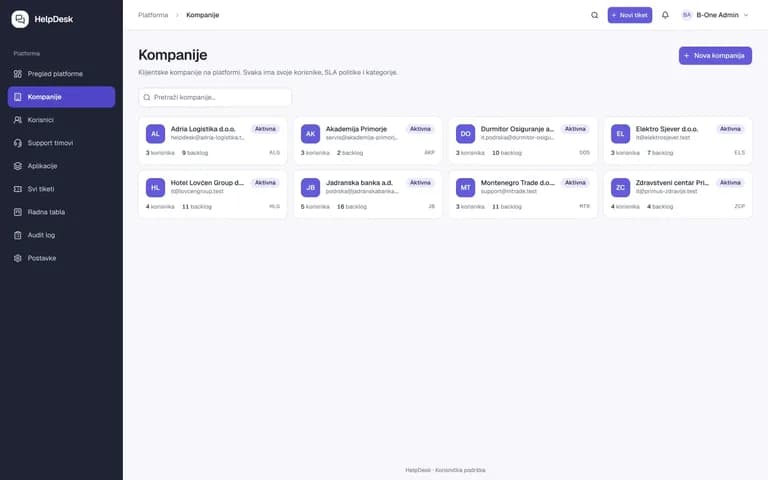The image size is (768, 480).
Task: Open Aplikacije in the sidebar
Action: [x=61, y=166]
